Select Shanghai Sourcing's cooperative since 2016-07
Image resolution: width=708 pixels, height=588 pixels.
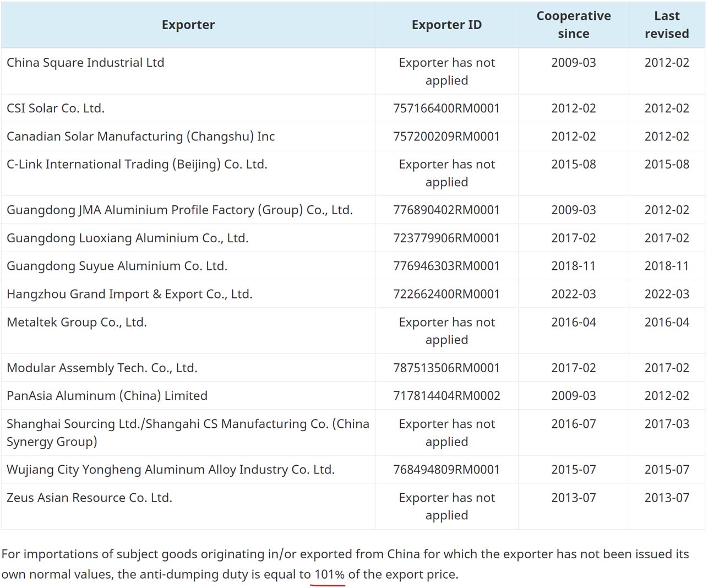574,424
